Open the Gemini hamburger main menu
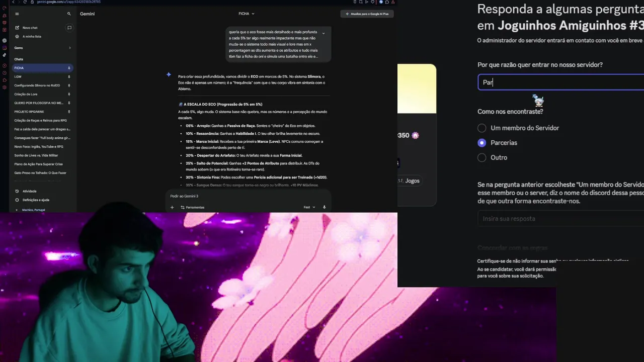Viewport: 644px width, 362px height. point(17,14)
